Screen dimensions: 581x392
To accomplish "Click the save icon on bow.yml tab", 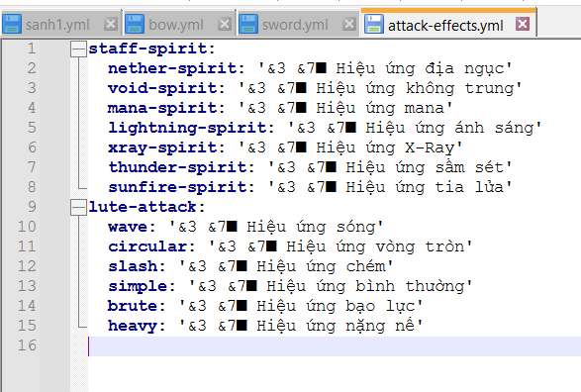I will click(135, 24).
